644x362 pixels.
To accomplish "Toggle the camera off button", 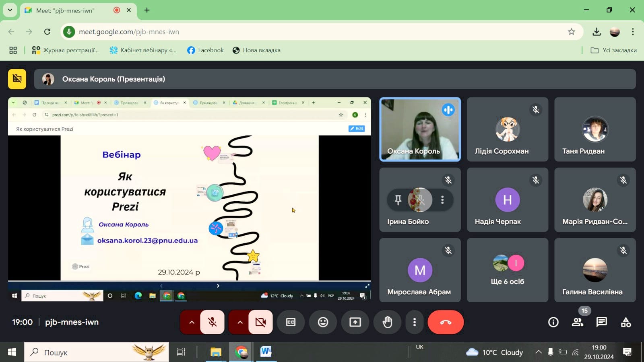I will click(260, 322).
